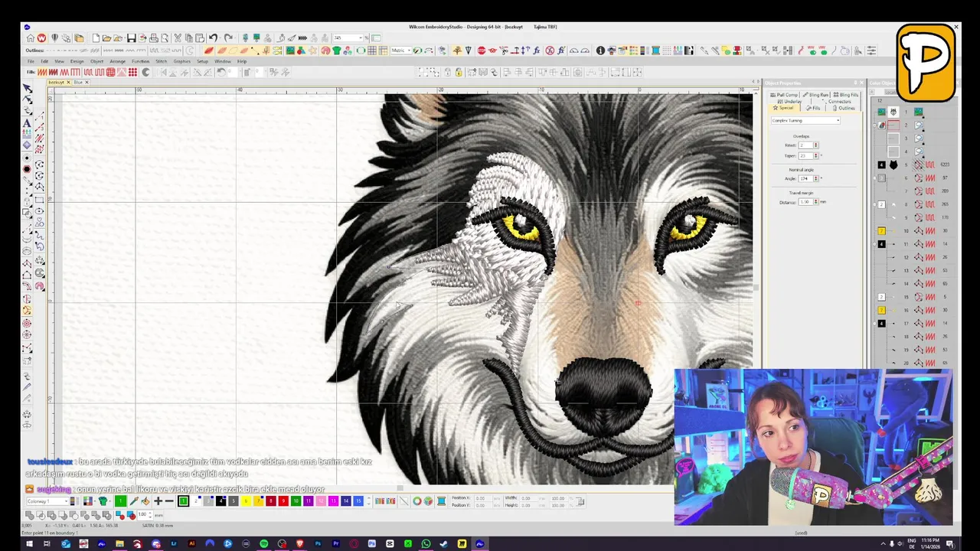Select navy color 14 in palette
Image resolution: width=980 pixels, height=551 pixels.
point(346,501)
